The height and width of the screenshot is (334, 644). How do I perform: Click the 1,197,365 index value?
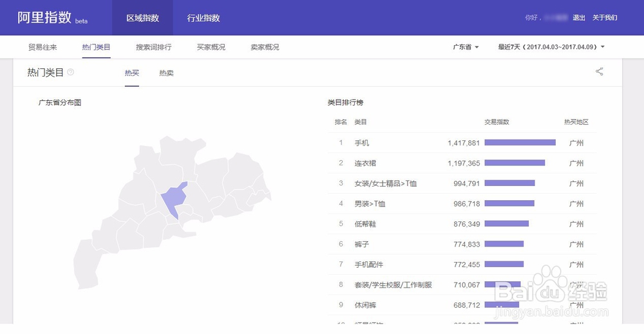464,163
